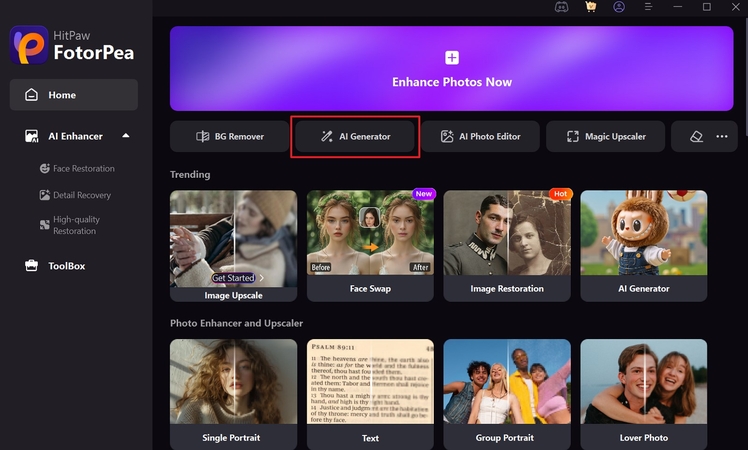748x450 pixels.
Task: Open the AI Generator trending card
Action: [x=644, y=246]
